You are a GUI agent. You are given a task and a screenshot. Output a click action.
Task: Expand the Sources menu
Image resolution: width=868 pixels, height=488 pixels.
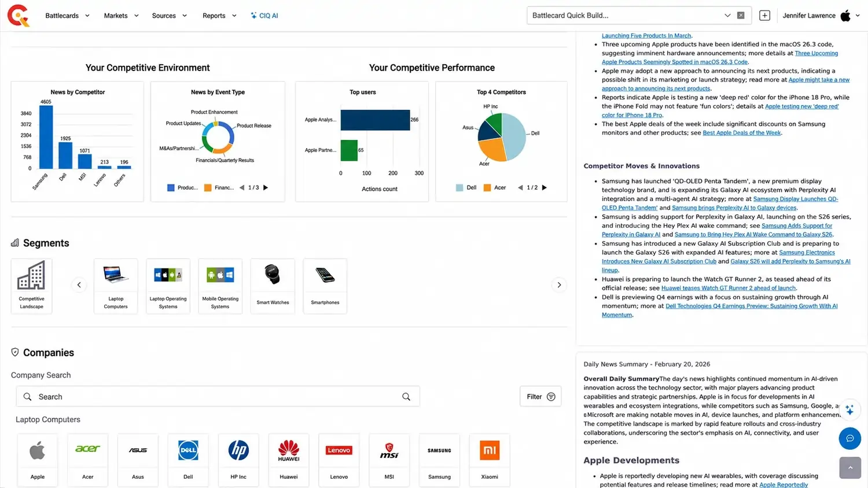point(169,16)
